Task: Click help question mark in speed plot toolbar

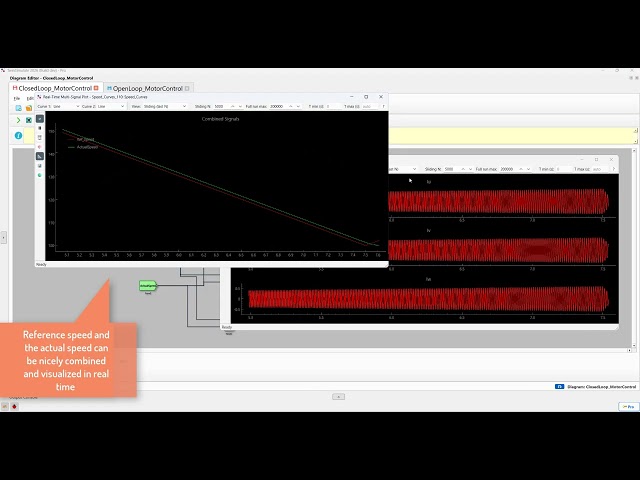Action: [383, 106]
